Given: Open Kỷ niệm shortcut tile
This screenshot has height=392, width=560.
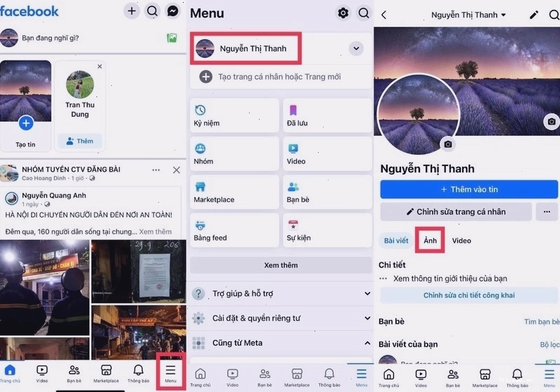Looking at the screenshot, I should [235, 115].
